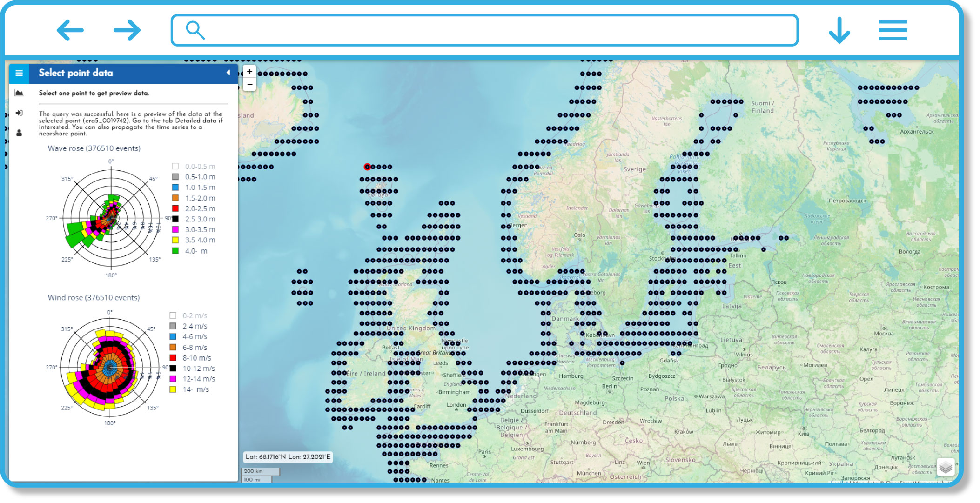This screenshot has width=980, height=503.
Task: Toggle the 4.0- m wave legend entry
Action: [x=190, y=251]
